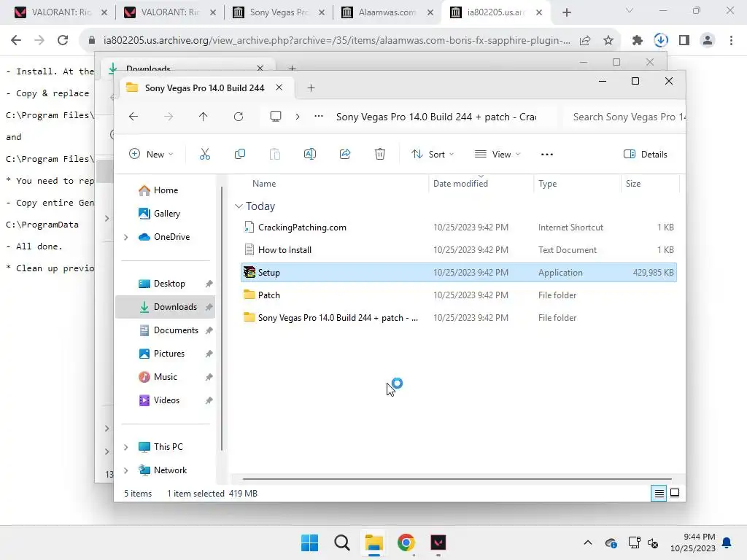Click Chrome icon in taskbar

(x=406, y=542)
